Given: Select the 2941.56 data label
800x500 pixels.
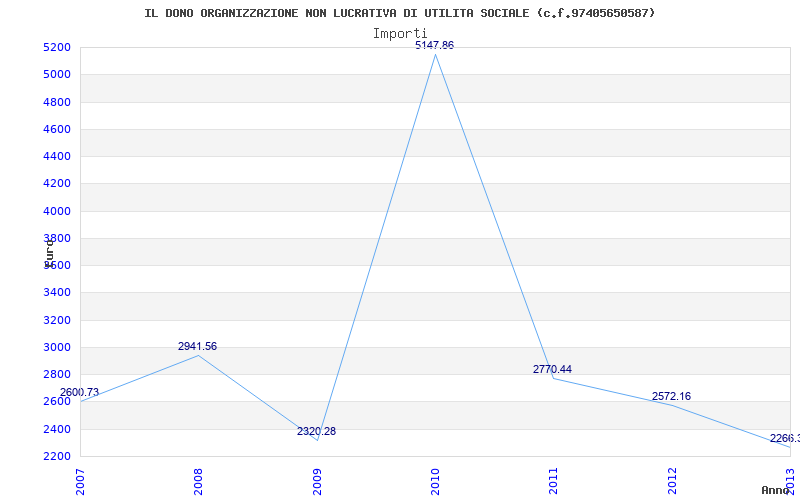Looking at the screenshot, I should coord(197,346).
